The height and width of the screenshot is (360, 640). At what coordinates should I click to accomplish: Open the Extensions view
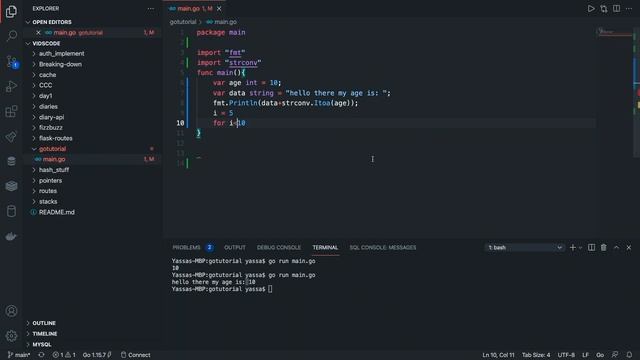pyautogui.click(x=11, y=111)
